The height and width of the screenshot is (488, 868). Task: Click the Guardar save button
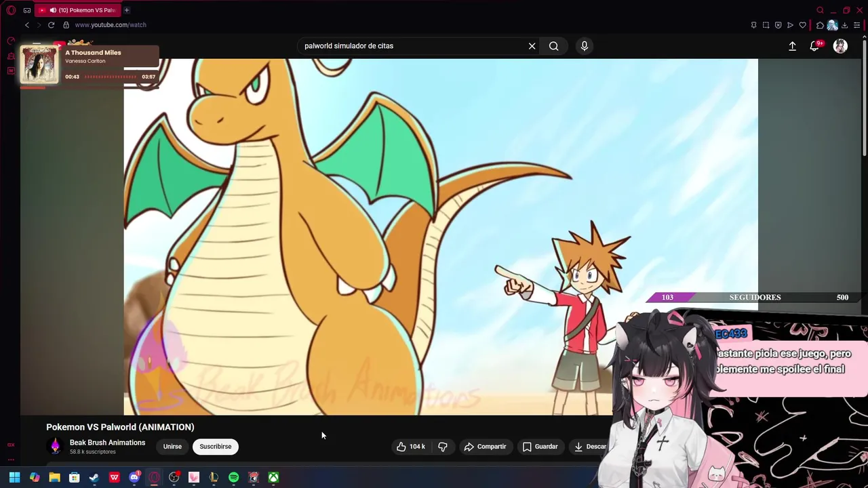click(540, 447)
